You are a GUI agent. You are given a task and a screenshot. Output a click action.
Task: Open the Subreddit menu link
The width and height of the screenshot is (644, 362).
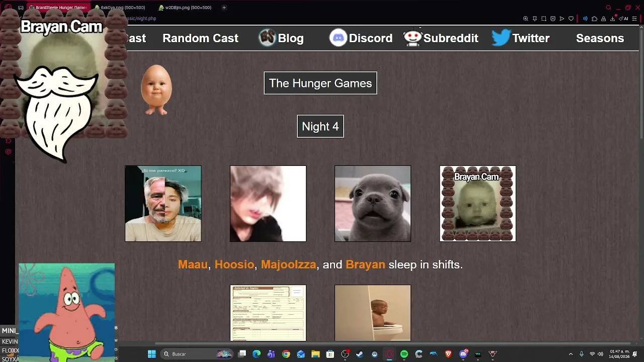(441, 38)
